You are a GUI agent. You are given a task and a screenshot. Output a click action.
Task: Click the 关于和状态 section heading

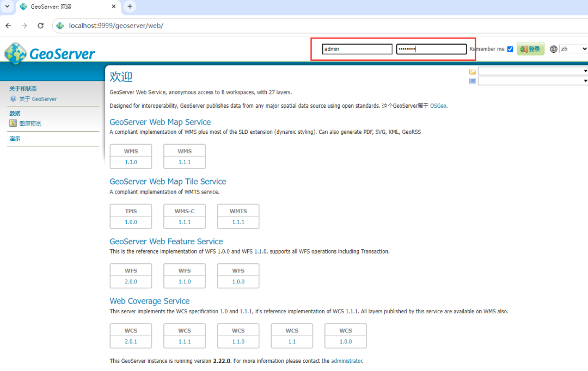[23, 89]
